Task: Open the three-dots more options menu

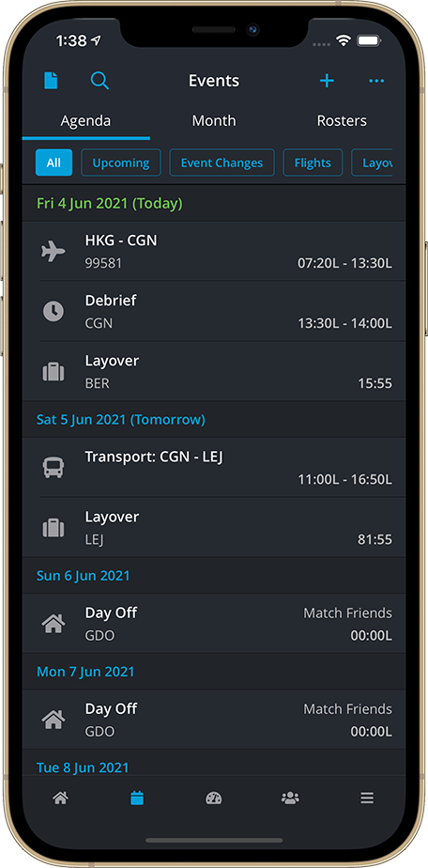Action: (376, 81)
